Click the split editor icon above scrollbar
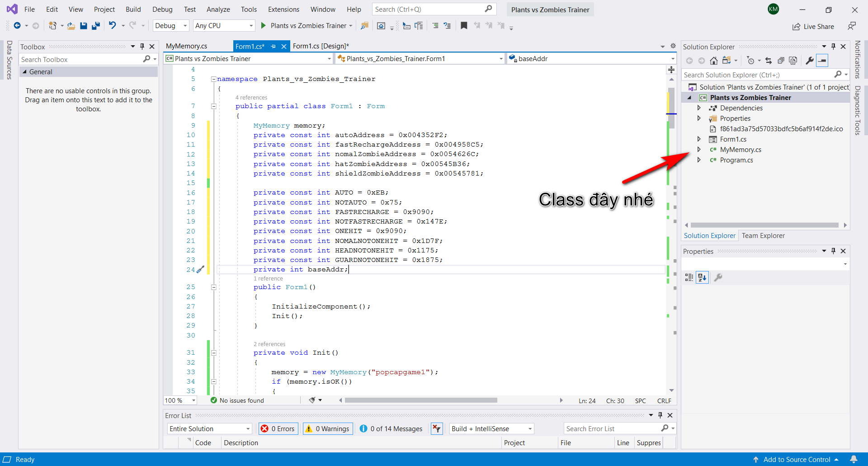Viewport: 868px width, 466px height. click(x=671, y=70)
